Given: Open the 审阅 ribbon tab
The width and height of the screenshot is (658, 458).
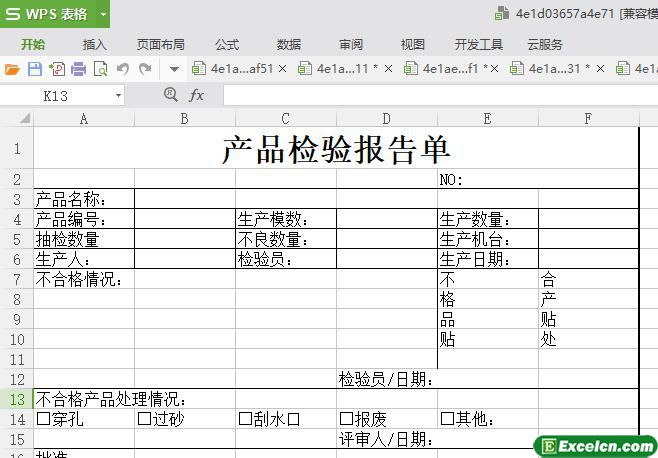Looking at the screenshot, I should [x=351, y=44].
